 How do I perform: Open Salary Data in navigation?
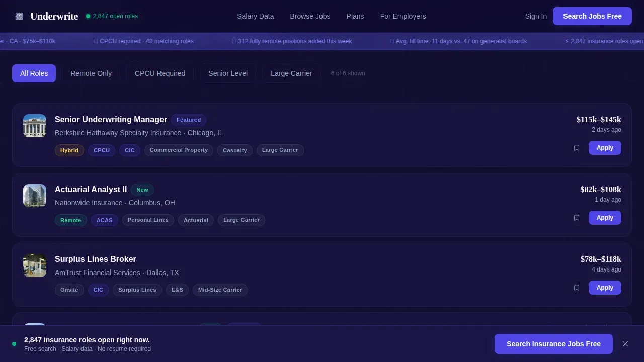(x=256, y=16)
